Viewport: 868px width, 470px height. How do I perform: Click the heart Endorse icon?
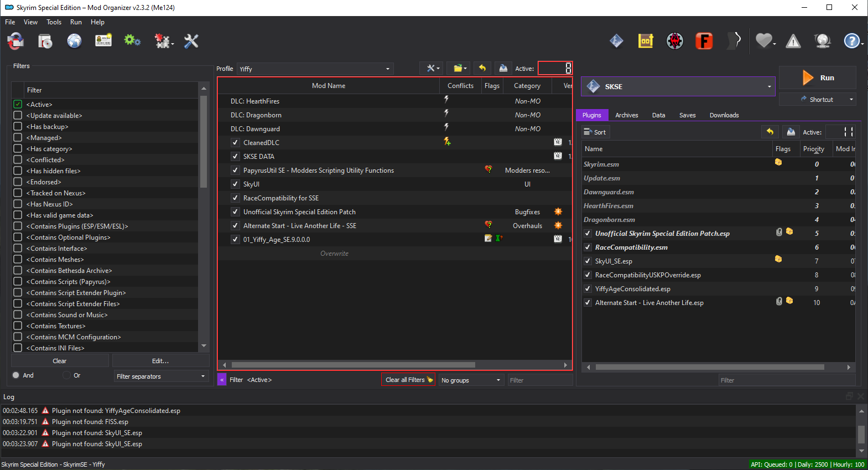763,40
